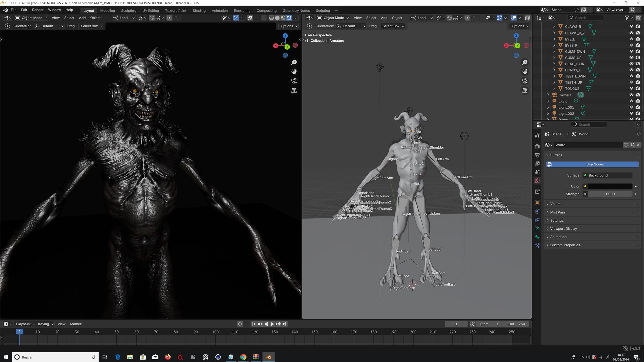
Task: Expand the HEAD_HAIR outliner item
Action: pyautogui.click(x=554, y=64)
